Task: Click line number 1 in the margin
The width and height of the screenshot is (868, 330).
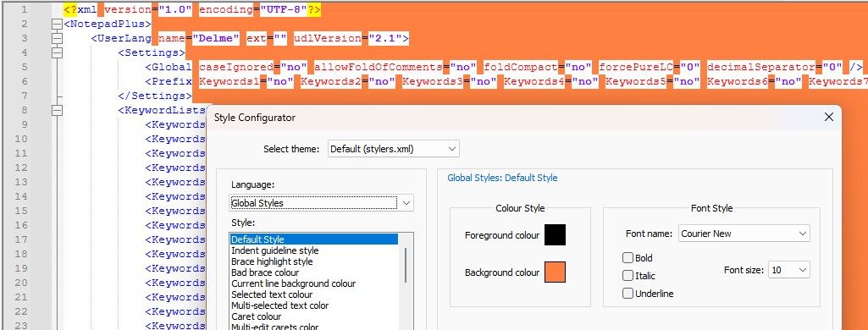Action: pyautogui.click(x=24, y=10)
